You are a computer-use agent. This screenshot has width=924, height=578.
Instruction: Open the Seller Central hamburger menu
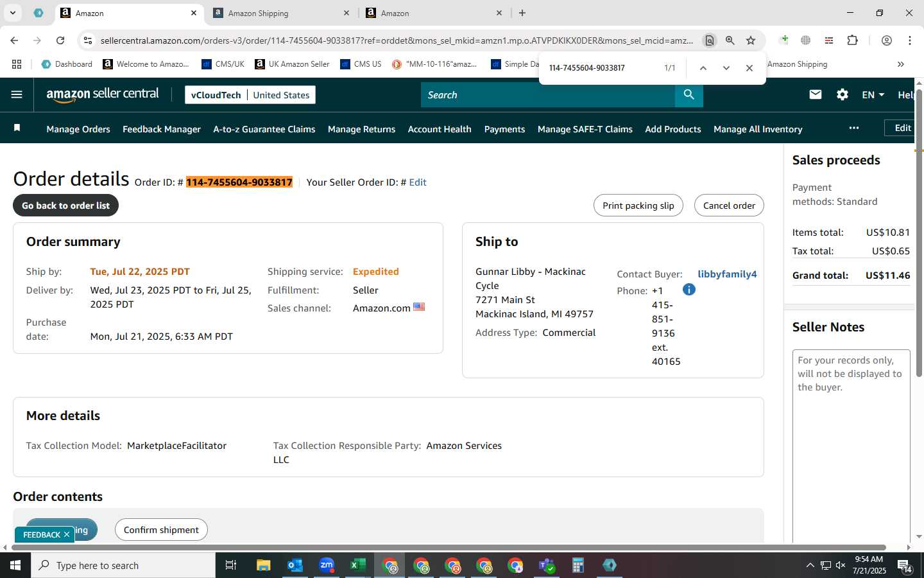pyautogui.click(x=17, y=94)
